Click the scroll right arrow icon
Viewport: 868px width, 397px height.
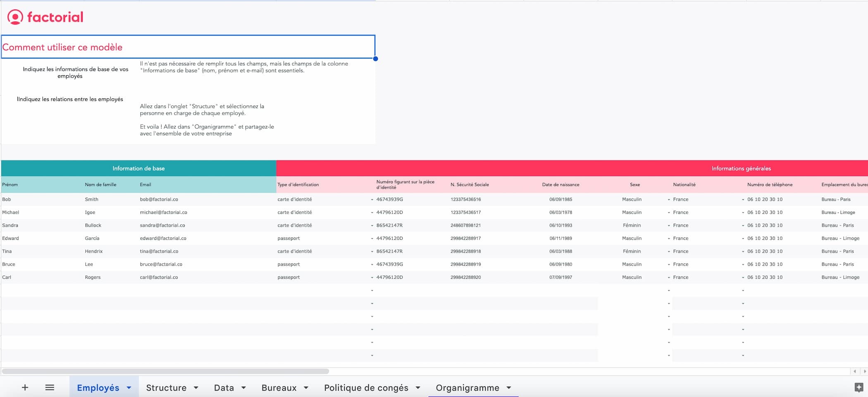864,371
